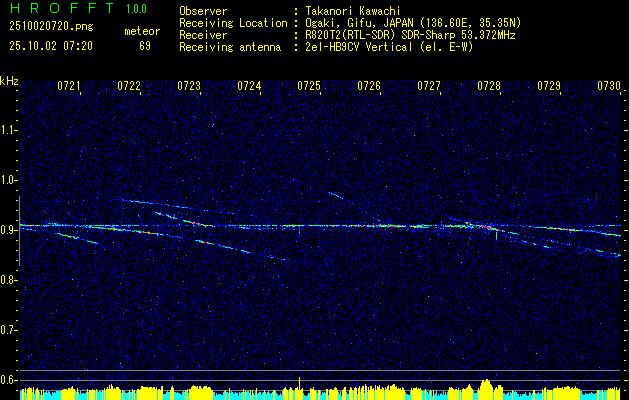Click the version number 1.0.0

tap(136, 9)
